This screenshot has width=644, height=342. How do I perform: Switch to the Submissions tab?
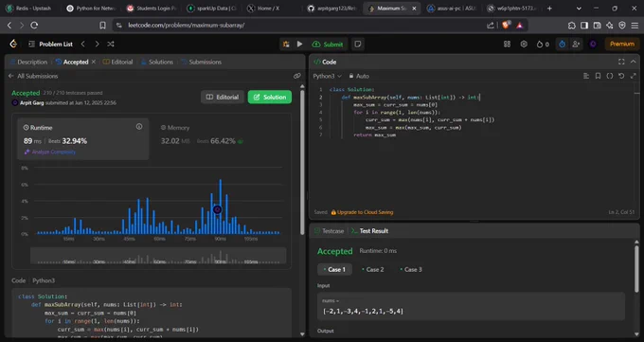(x=201, y=62)
